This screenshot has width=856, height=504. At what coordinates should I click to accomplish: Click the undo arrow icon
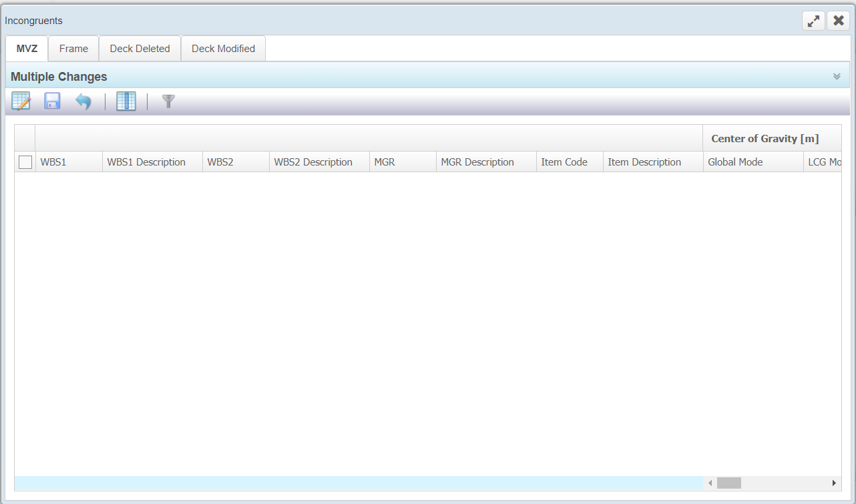click(83, 101)
